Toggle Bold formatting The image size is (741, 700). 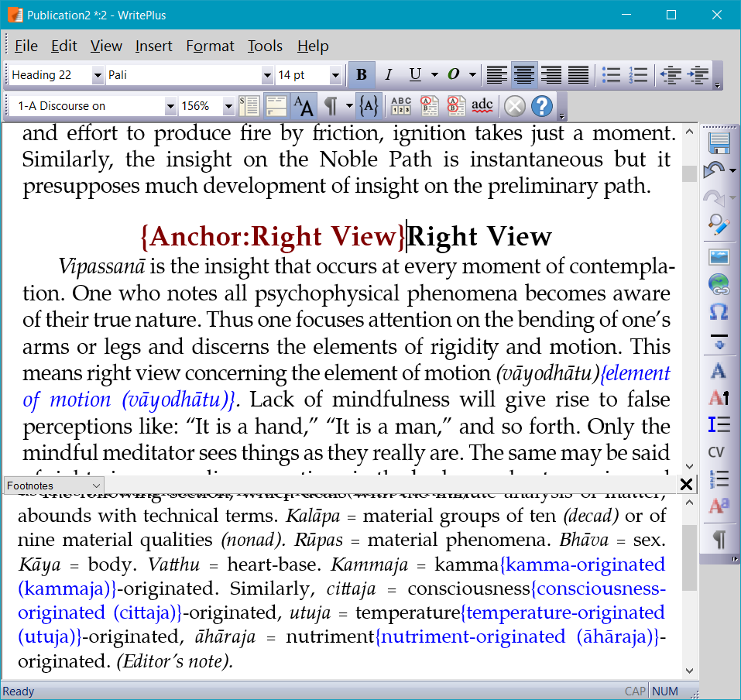tap(361, 75)
